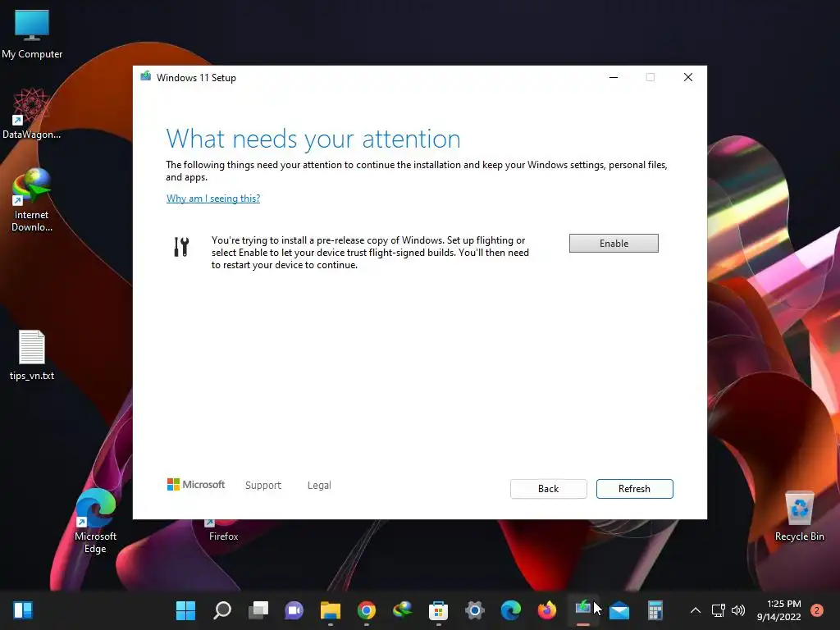The image size is (840, 630).
Task: Open the Widgets panel in taskbar corner
Action: (23, 610)
